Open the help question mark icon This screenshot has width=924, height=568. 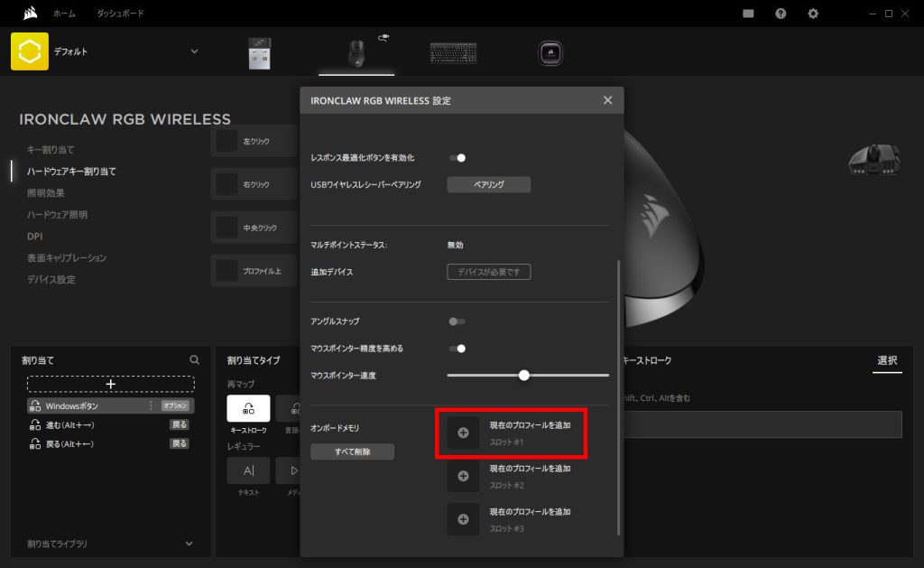click(x=781, y=14)
